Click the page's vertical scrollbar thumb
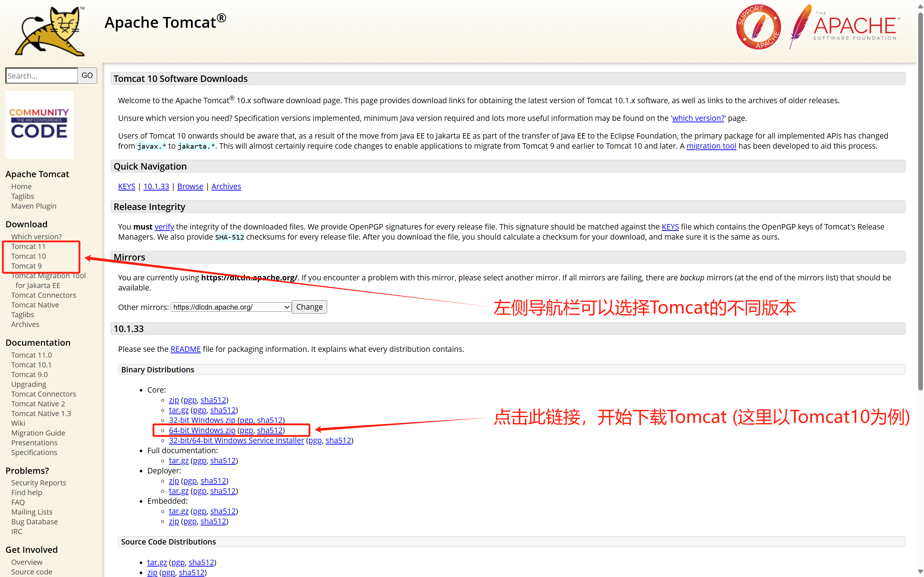The width and height of the screenshot is (924, 577). coord(920,202)
